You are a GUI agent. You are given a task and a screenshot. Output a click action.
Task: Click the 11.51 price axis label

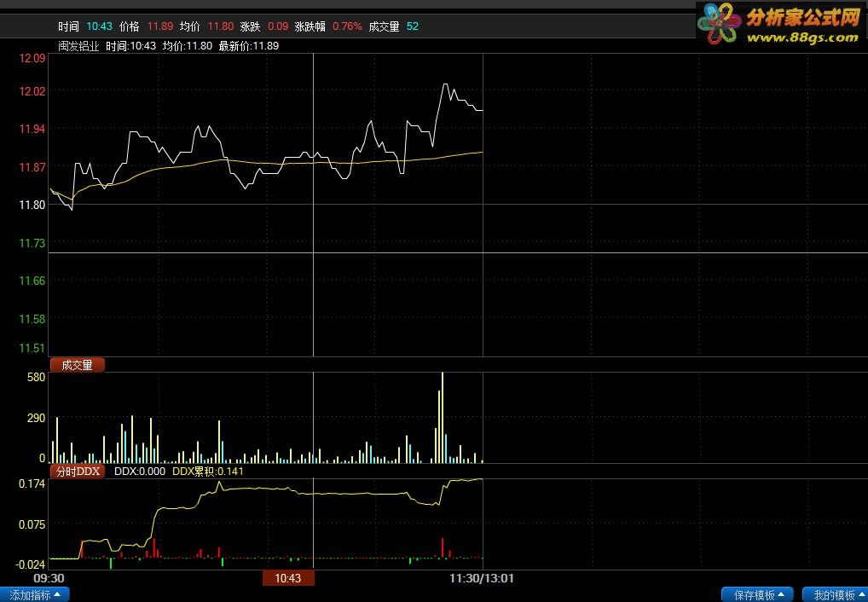(x=32, y=348)
